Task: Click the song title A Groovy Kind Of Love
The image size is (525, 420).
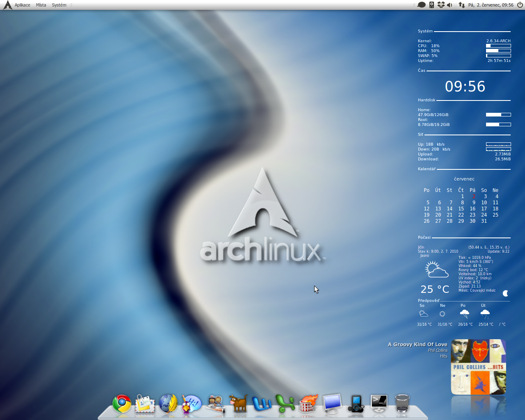Action: 418,345
